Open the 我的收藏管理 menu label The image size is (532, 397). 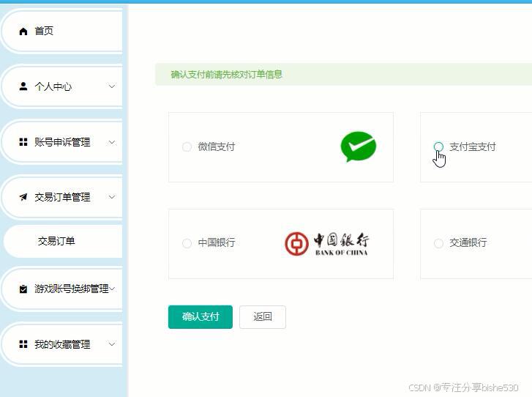point(62,344)
